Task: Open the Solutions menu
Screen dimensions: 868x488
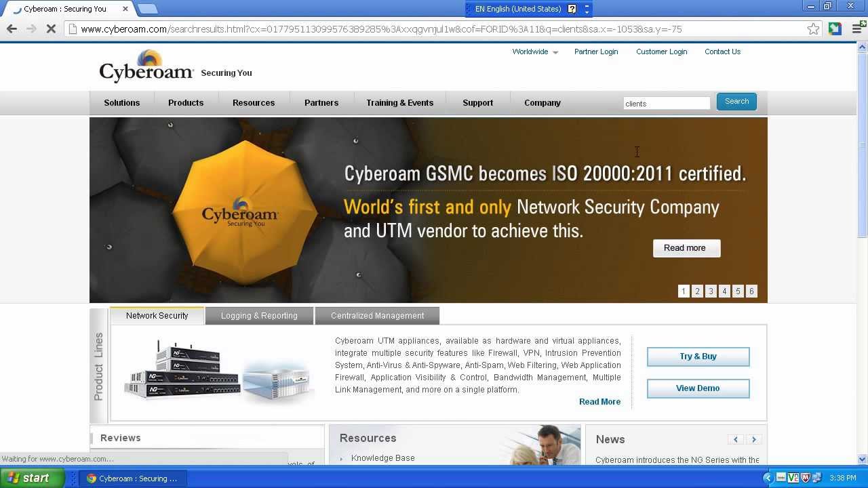Action: pos(121,103)
